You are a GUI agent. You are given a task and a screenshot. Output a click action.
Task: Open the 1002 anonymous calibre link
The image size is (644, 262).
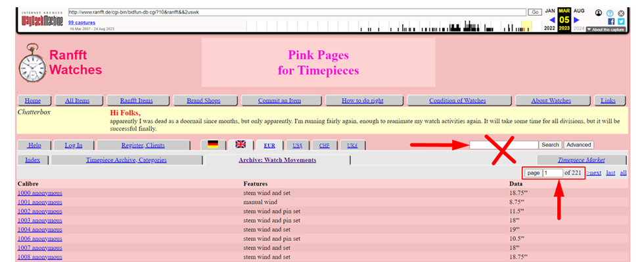click(x=40, y=211)
